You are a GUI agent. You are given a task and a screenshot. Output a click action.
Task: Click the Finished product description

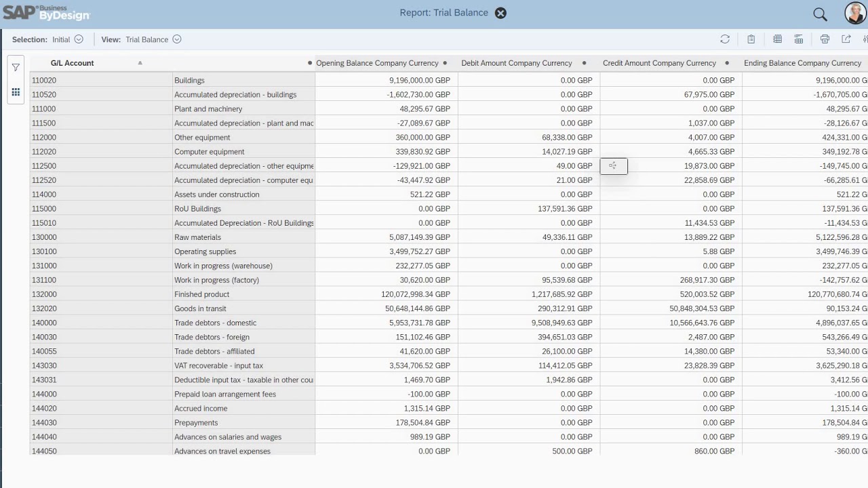click(201, 293)
